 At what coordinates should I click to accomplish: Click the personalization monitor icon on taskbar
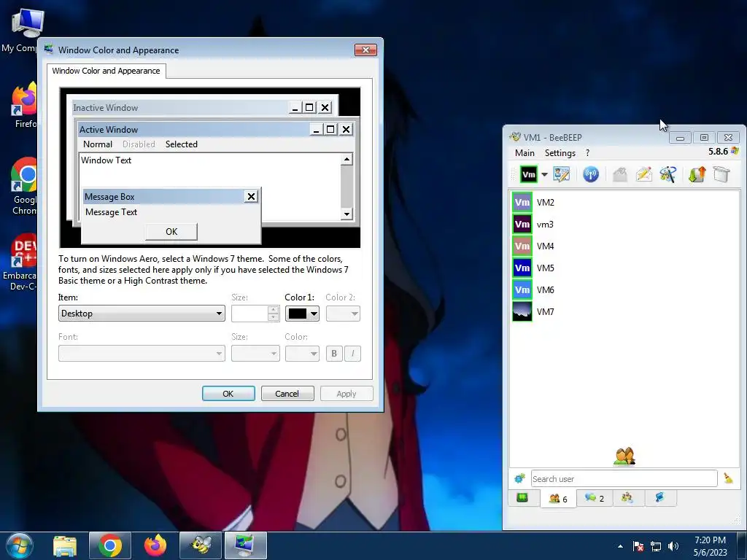[x=245, y=545]
